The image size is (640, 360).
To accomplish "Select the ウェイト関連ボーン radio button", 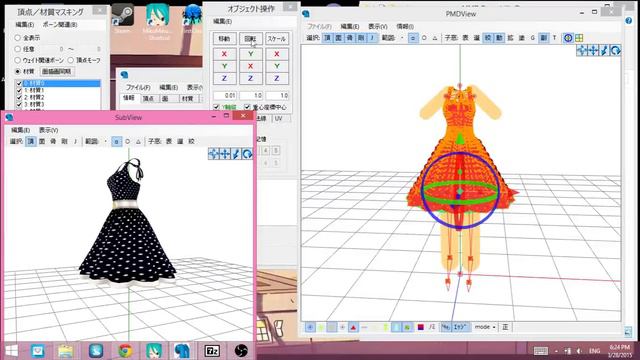I will (x=18, y=60).
